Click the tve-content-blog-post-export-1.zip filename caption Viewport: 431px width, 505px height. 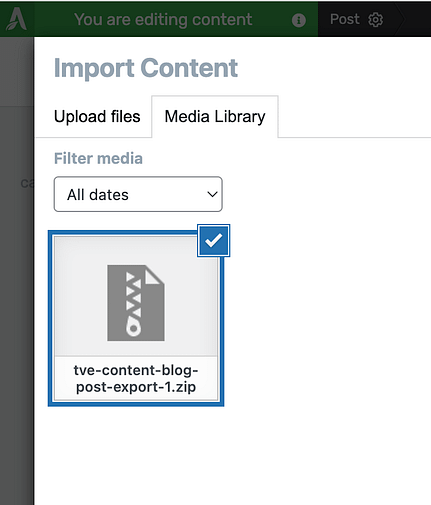(x=136, y=379)
